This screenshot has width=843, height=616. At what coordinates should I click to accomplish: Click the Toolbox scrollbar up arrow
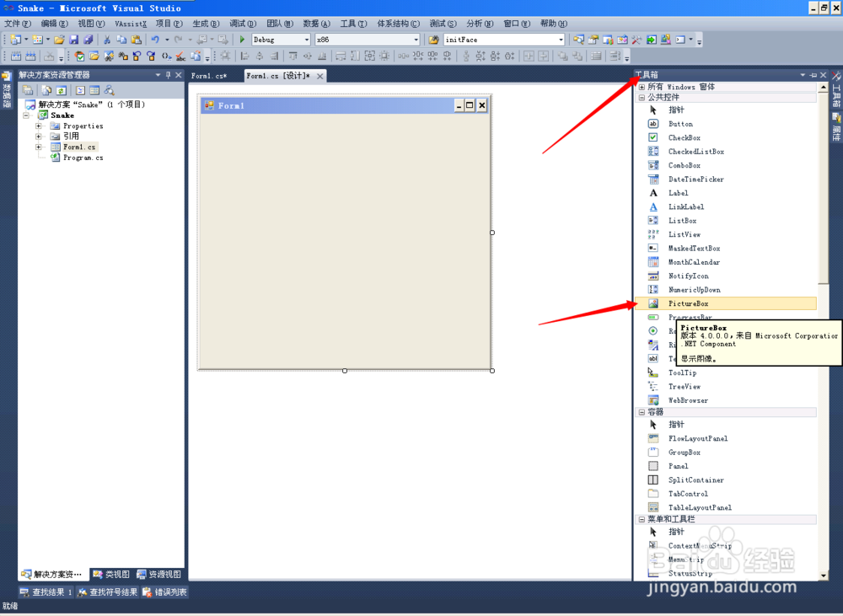(823, 87)
